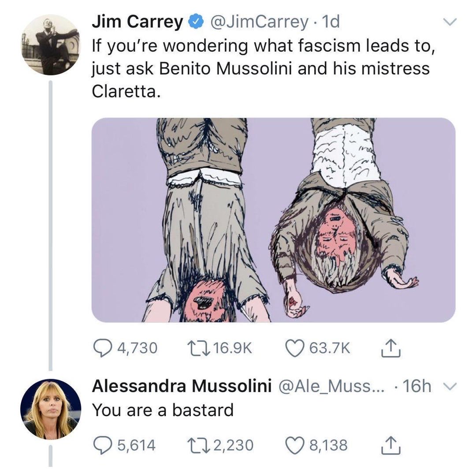Open Alessandra Mussolini's profile picture
Screen dimensions: 476x469
51,409
